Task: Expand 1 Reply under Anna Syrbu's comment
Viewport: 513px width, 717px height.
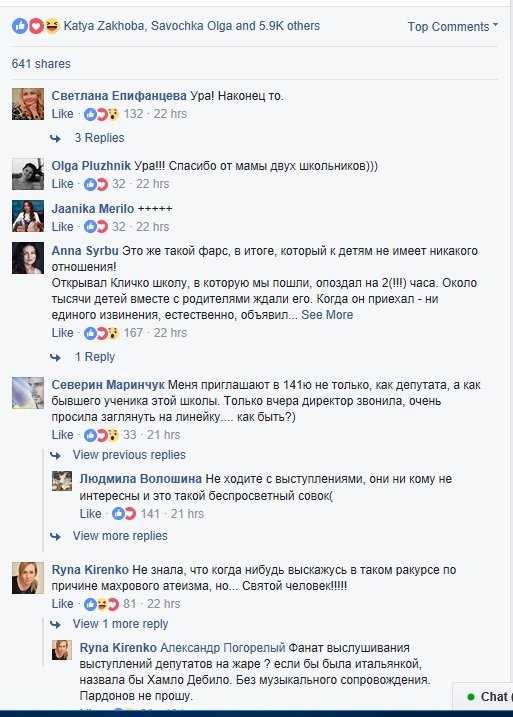Action: pos(95,357)
